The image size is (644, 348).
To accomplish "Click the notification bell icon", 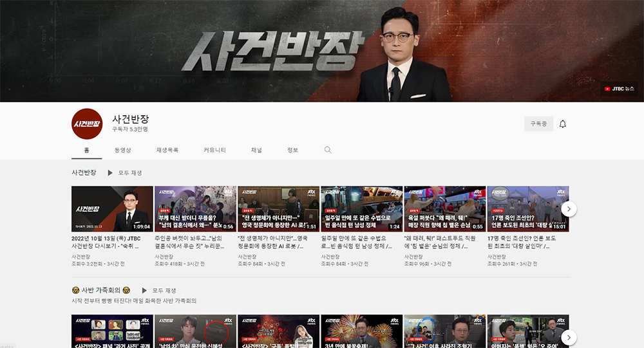I will [563, 124].
